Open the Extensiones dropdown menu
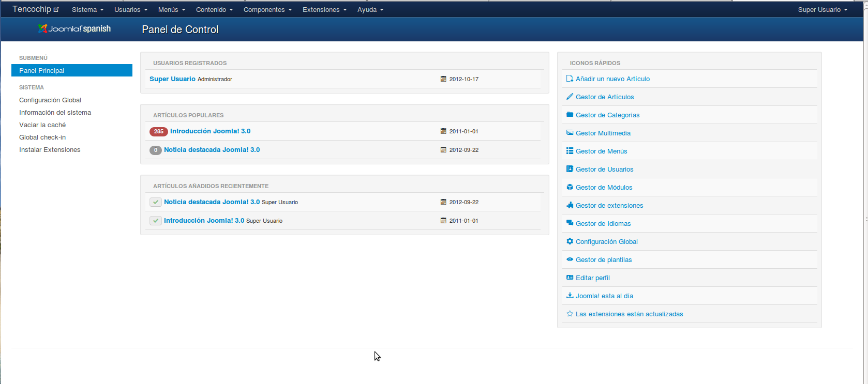This screenshot has width=868, height=384. click(x=324, y=10)
